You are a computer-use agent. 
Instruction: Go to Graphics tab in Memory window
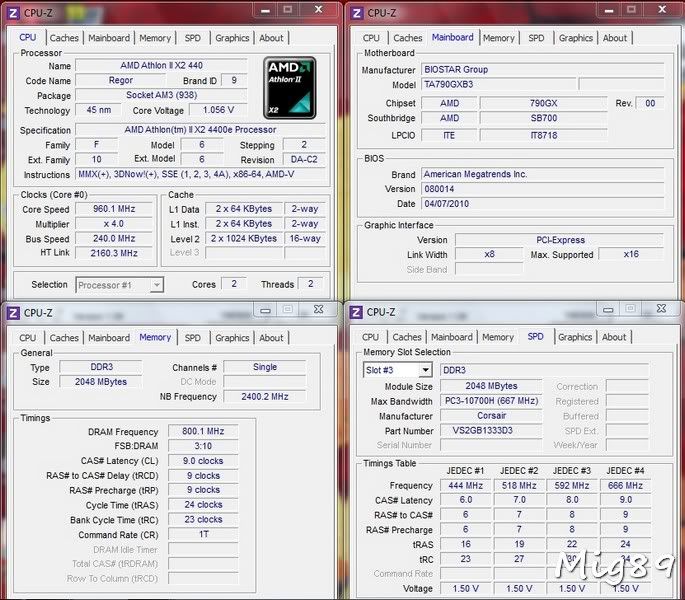click(232, 338)
